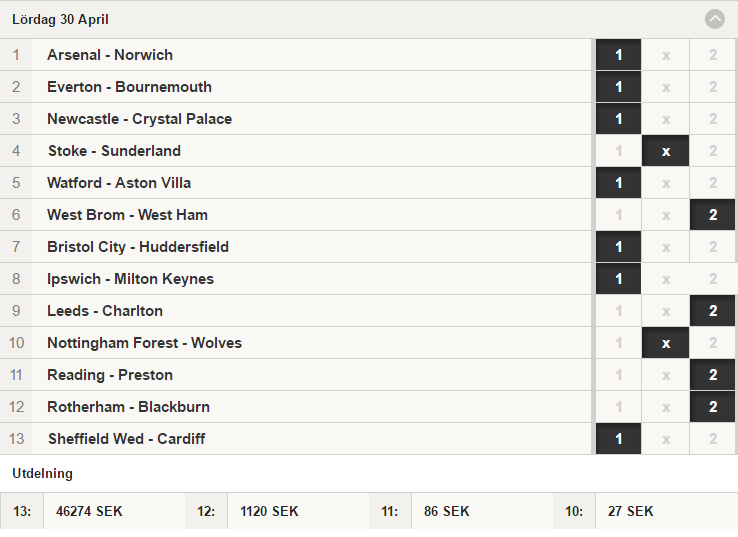Select 1 for Leeds - Charlton

[x=618, y=311]
